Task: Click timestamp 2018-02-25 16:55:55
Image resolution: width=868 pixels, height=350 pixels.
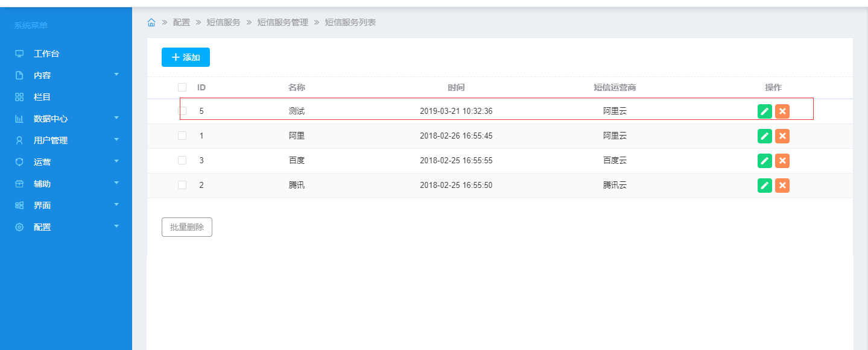Action: (x=456, y=161)
